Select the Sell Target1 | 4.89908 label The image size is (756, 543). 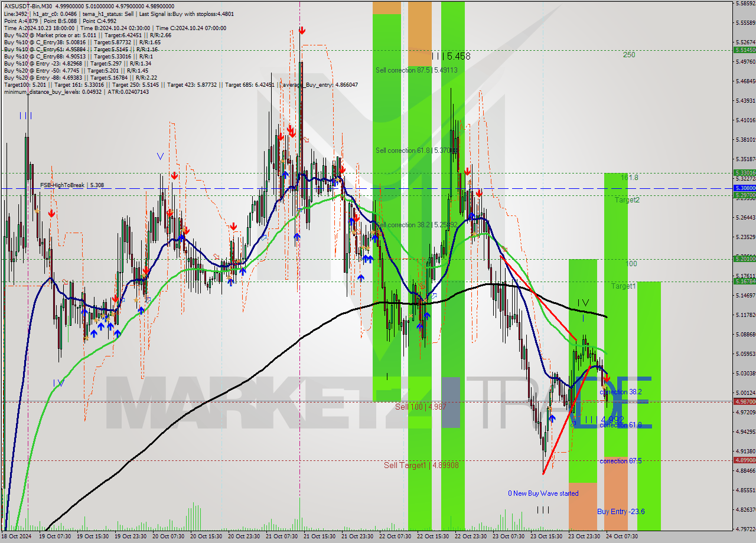coord(421,465)
